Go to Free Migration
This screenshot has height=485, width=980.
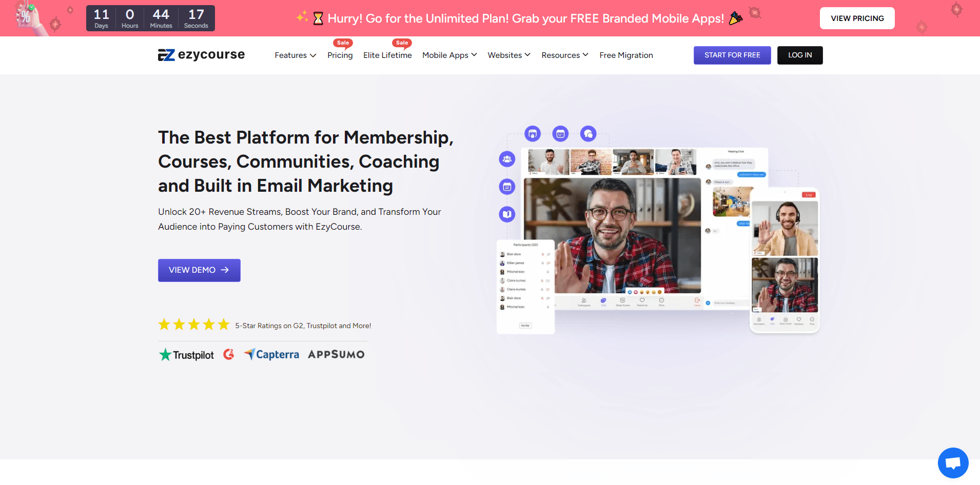(x=626, y=55)
